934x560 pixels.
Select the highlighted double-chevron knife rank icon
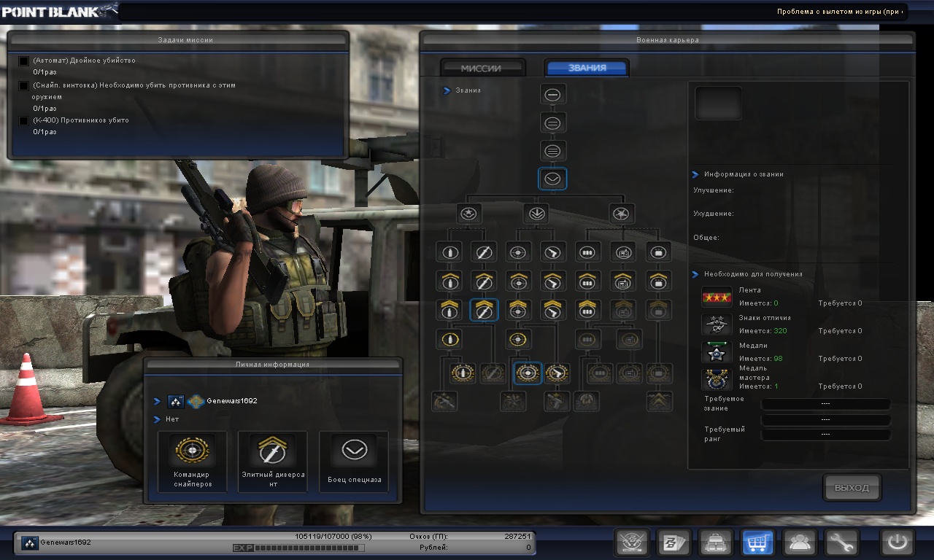pos(484,310)
